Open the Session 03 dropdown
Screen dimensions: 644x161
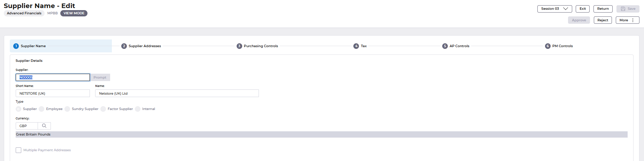coord(554,9)
